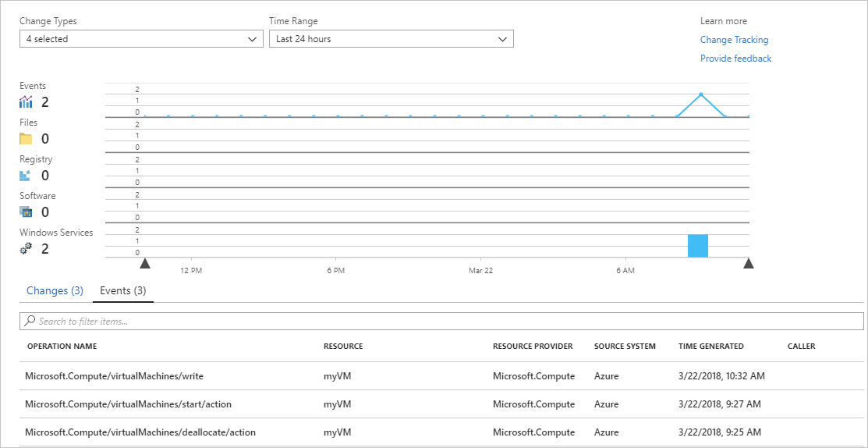Click the Search to filter items field
The height and width of the screenshot is (448, 868).
pyautogui.click(x=441, y=322)
